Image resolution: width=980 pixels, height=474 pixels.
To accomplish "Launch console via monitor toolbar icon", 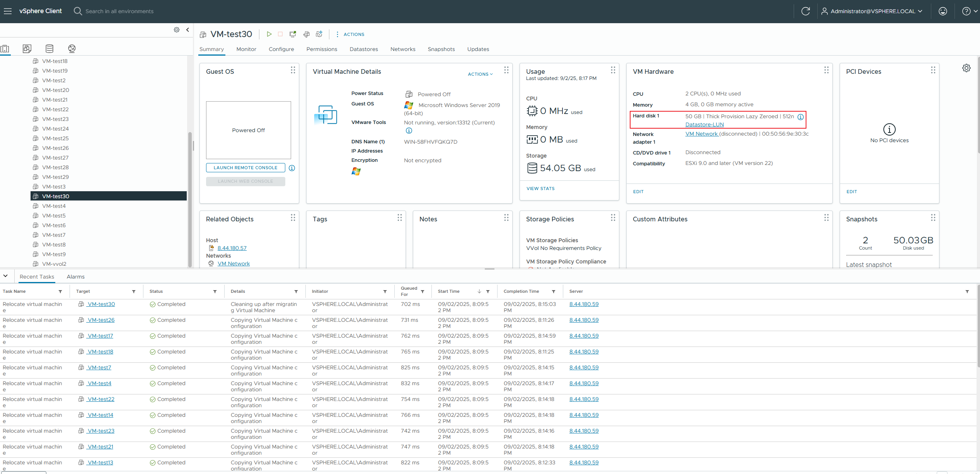I will (x=293, y=34).
